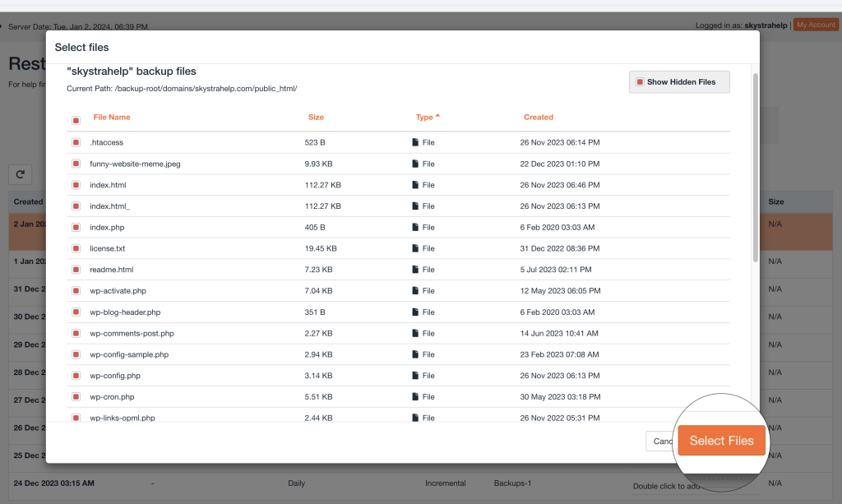842x504 pixels.
Task: Toggle the select-all checkbox in header
Action: coord(76,120)
